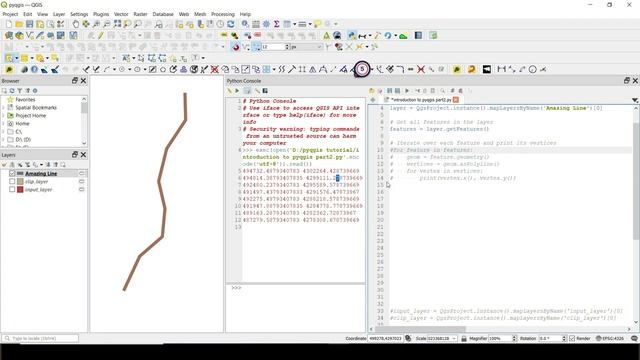Click the Coordinate field in status bar
Image resolution: width=640 pixels, height=360 pixels.
click(x=385, y=338)
